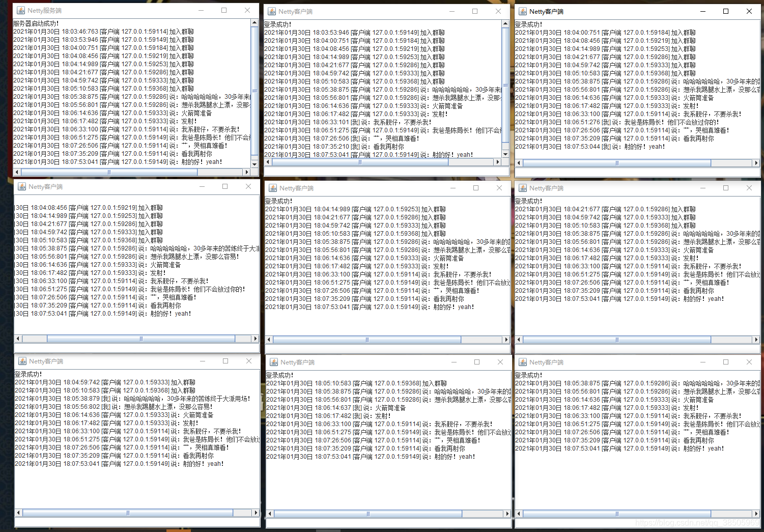Click the '服务器启动成功!' line in the server window
This screenshot has height=532, width=764.
click(36, 23)
